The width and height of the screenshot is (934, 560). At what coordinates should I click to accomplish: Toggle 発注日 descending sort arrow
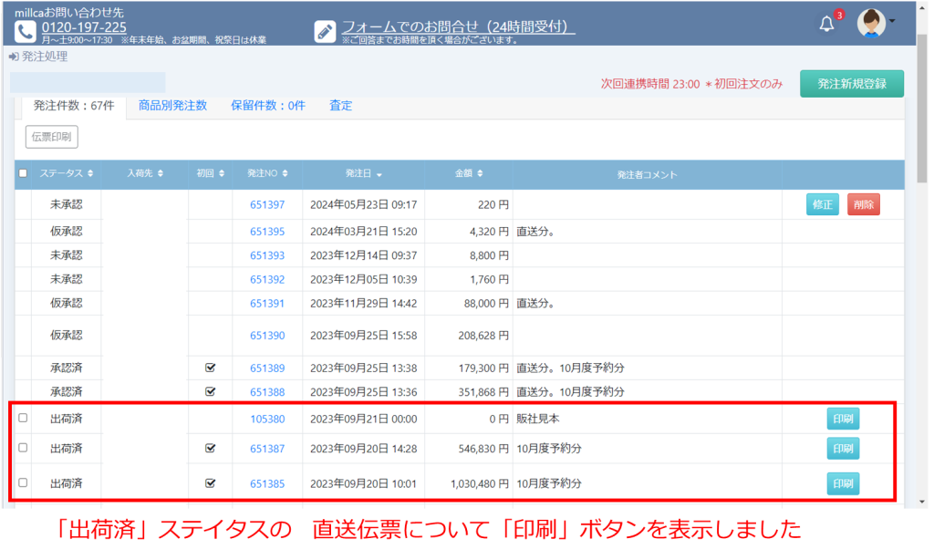[379, 174]
